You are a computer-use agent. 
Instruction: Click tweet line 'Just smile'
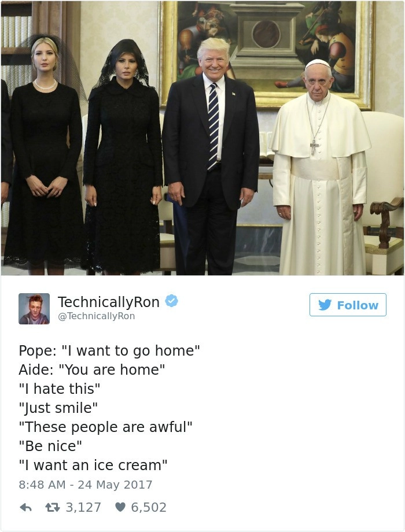(58, 408)
